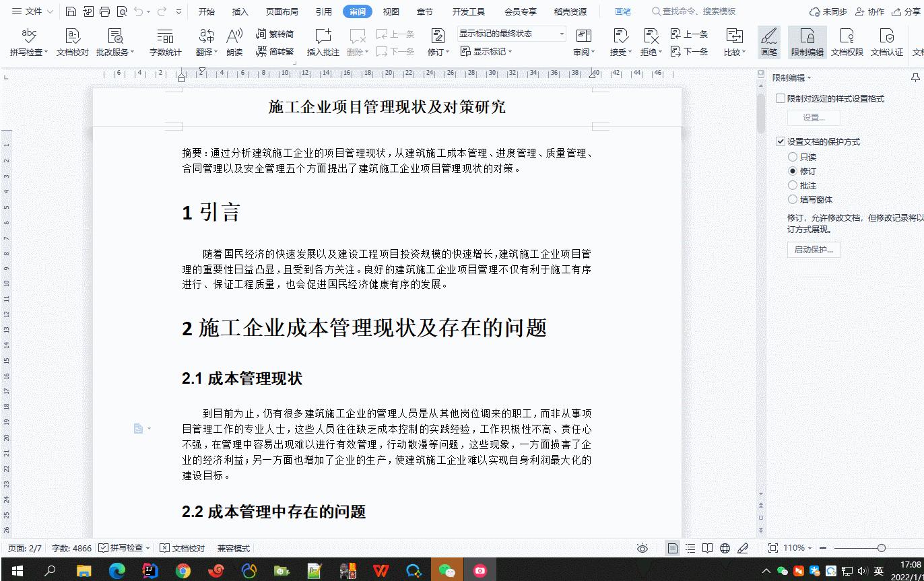
Task: Select the 只读 protection radio button
Action: (792, 156)
